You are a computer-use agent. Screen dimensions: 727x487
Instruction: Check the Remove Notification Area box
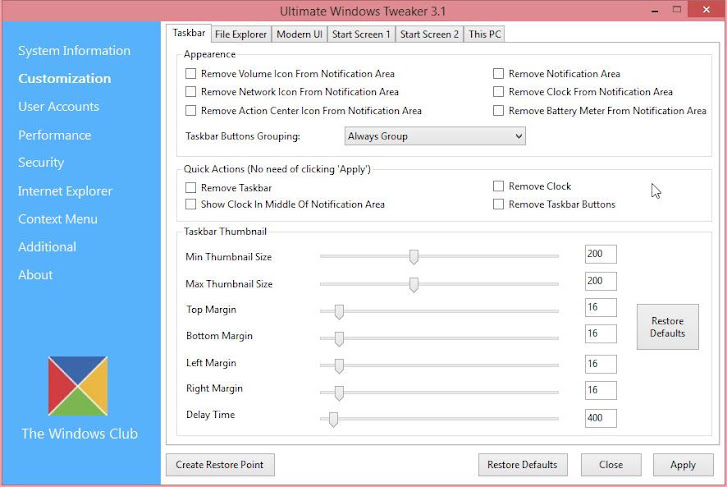click(x=498, y=74)
